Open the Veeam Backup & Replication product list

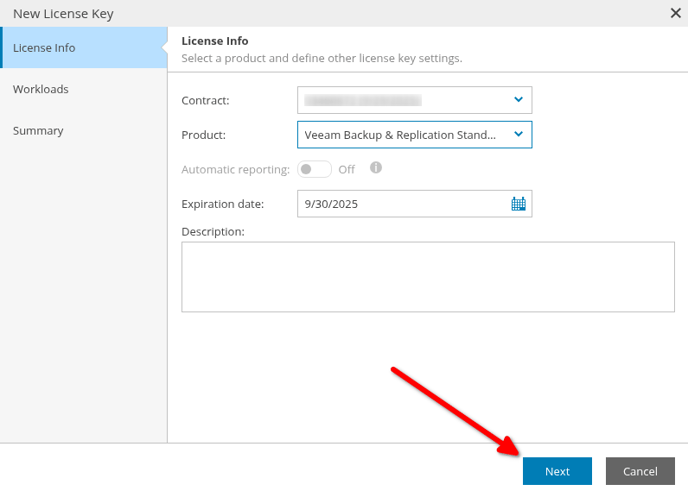(x=415, y=135)
